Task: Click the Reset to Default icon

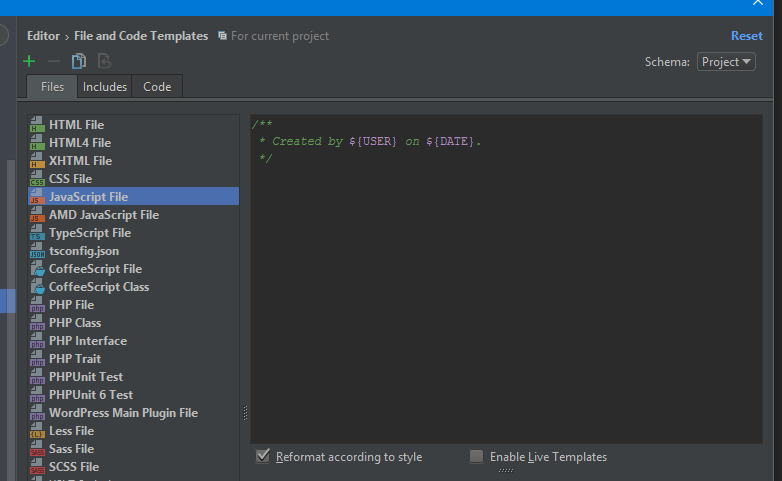Action: coord(104,61)
